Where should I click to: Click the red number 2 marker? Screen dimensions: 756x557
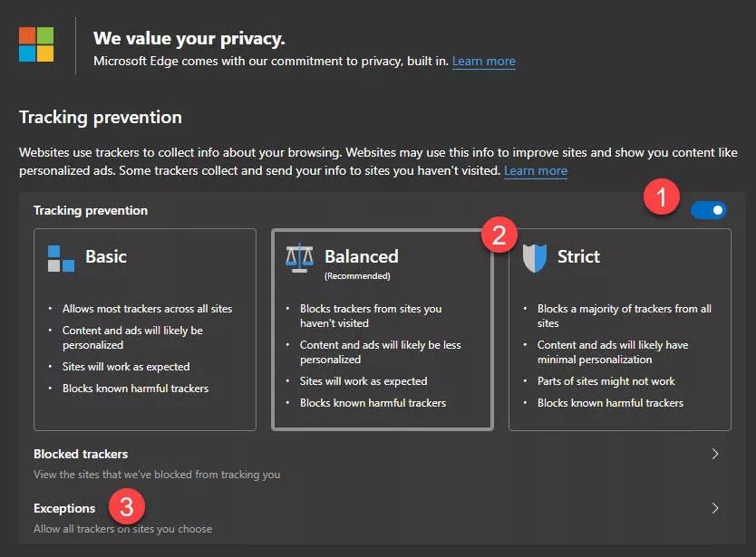[x=499, y=235]
